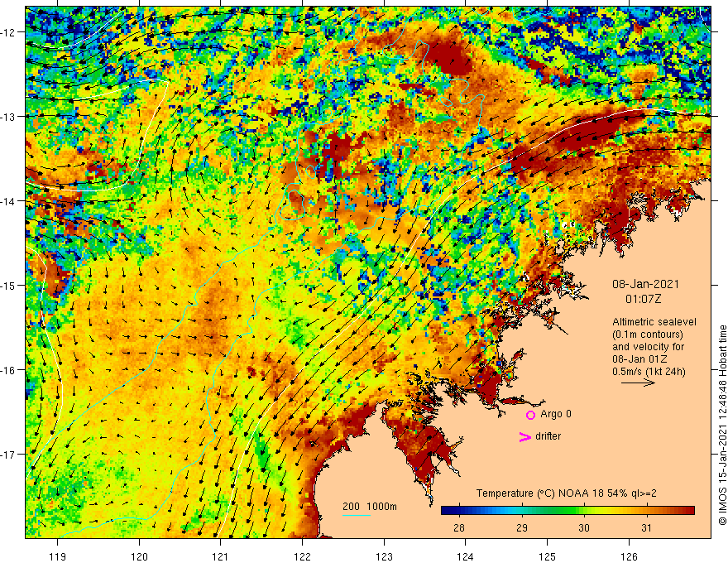Click the Temperature NOAA 18 title text
The height and width of the screenshot is (563, 728).
(x=567, y=493)
